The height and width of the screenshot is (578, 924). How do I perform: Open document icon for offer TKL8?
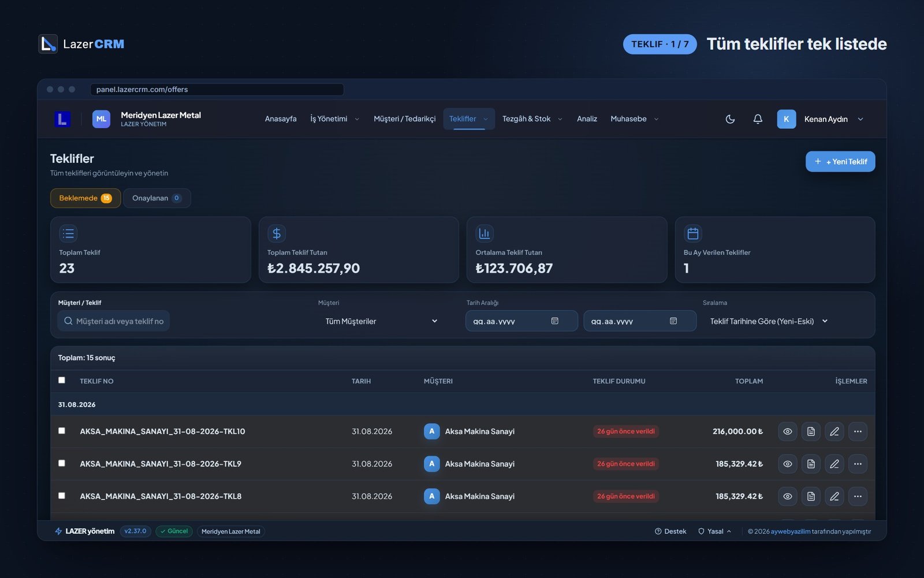click(811, 496)
